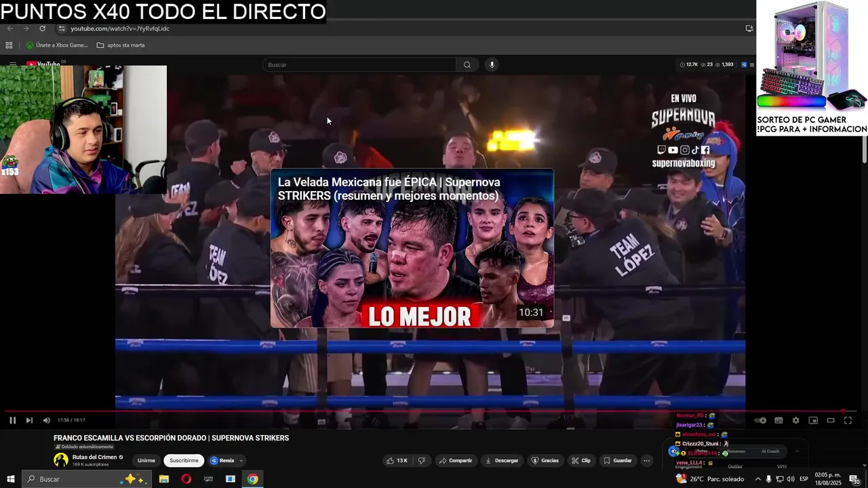
Task: Subscribe with Suscribirme button
Action: tap(184, 460)
